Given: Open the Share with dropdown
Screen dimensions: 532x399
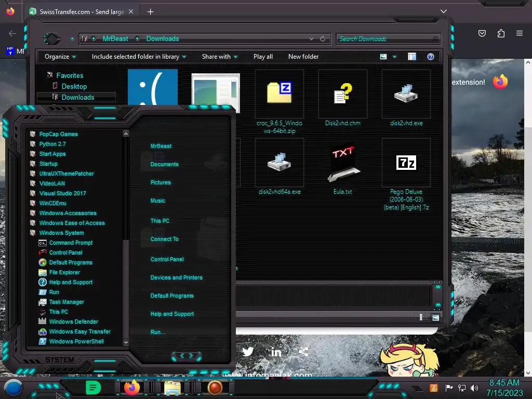Looking at the screenshot, I should (220, 57).
